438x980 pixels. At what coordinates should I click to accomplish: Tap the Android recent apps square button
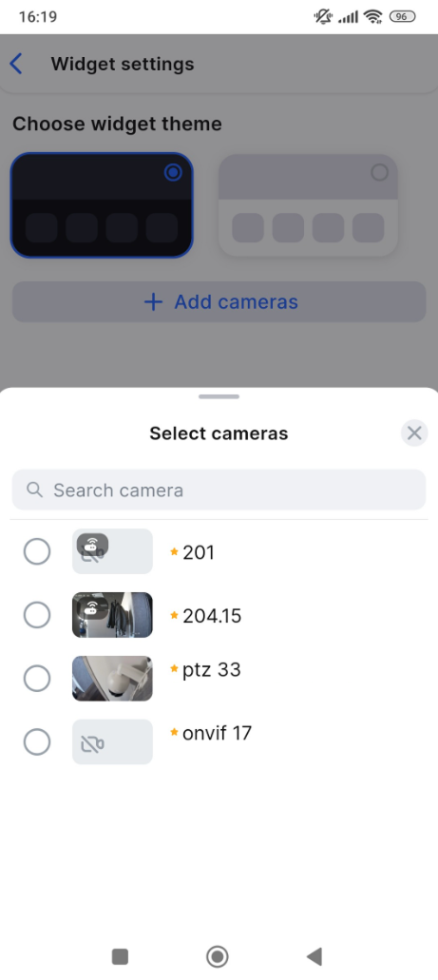(120, 956)
